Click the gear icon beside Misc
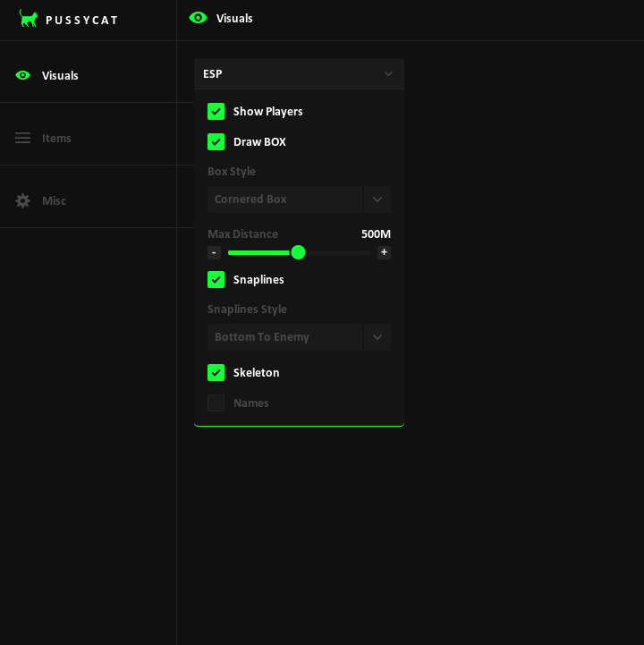The height and width of the screenshot is (645, 644). pos(23,200)
